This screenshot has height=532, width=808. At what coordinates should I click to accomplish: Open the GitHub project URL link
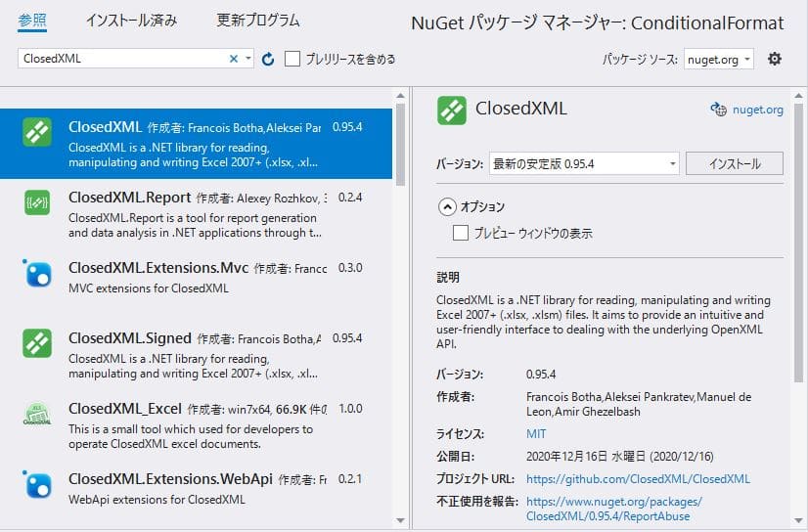click(x=638, y=479)
